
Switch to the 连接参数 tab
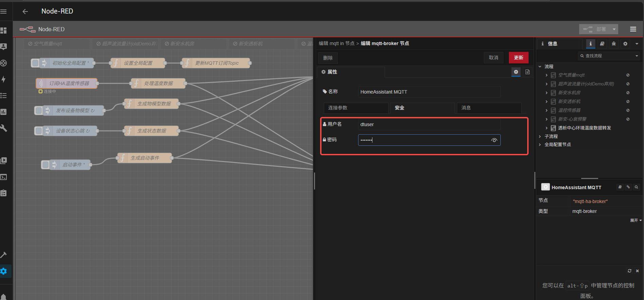pos(355,108)
